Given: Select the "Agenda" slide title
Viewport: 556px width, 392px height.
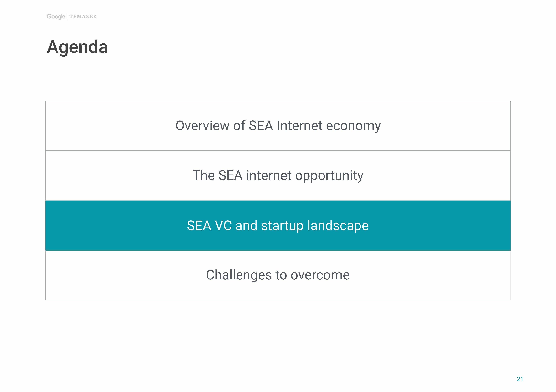Looking at the screenshot, I should click(x=77, y=47).
